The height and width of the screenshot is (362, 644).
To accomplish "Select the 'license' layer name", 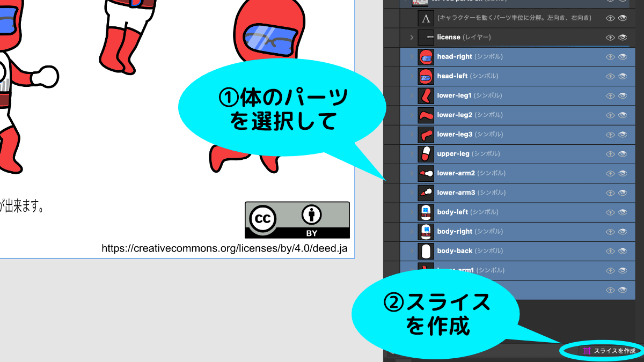I will [449, 37].
